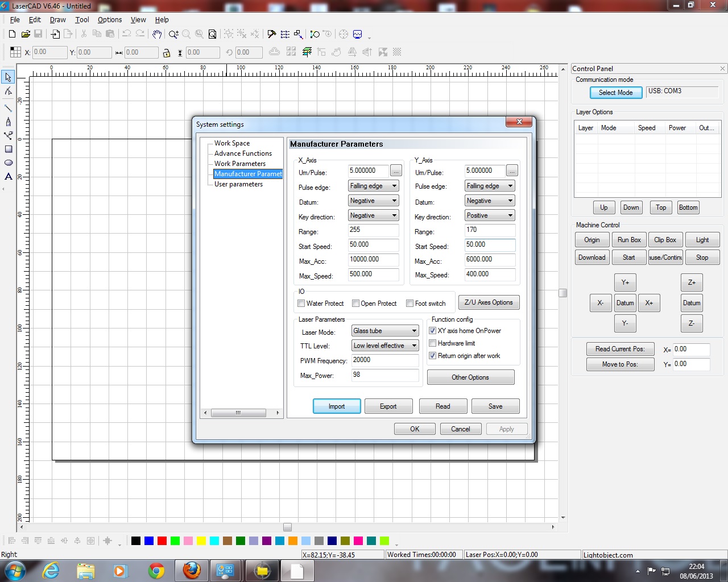Select the Rectangle tool
728x582 pixels.
coord(8,149)
